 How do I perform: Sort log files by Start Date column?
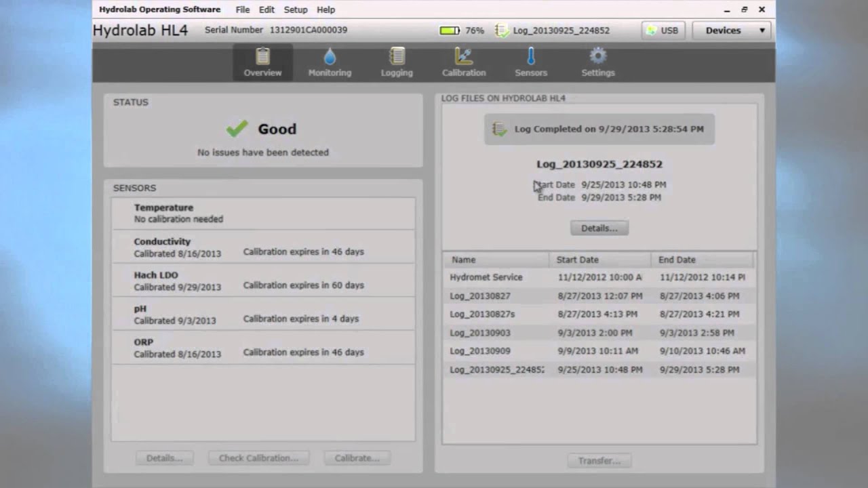click(x=599, y=260)
